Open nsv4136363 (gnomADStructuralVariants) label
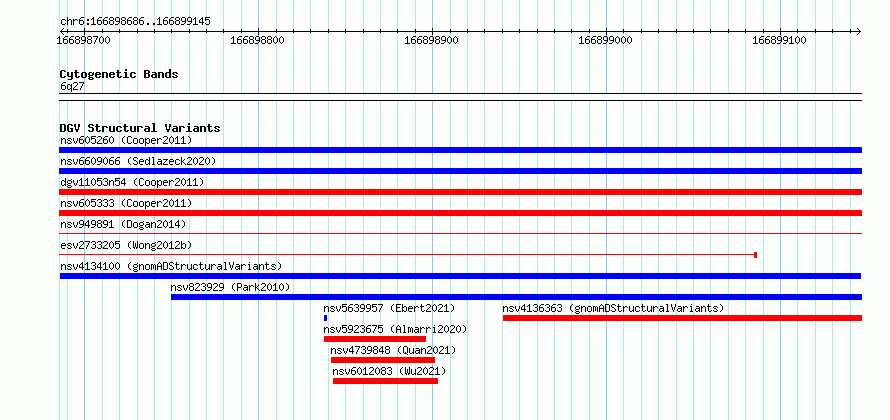This screenshot has width=890, height=420. (614, 308)
